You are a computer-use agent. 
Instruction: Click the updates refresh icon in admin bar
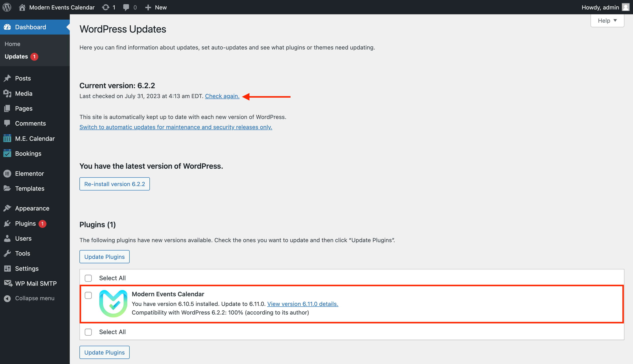point(106,7)
